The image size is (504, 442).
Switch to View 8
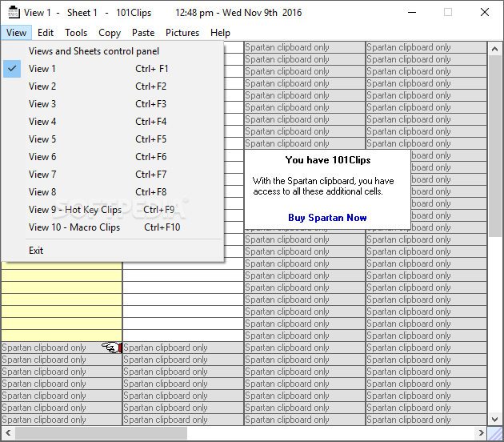point(113,192)
